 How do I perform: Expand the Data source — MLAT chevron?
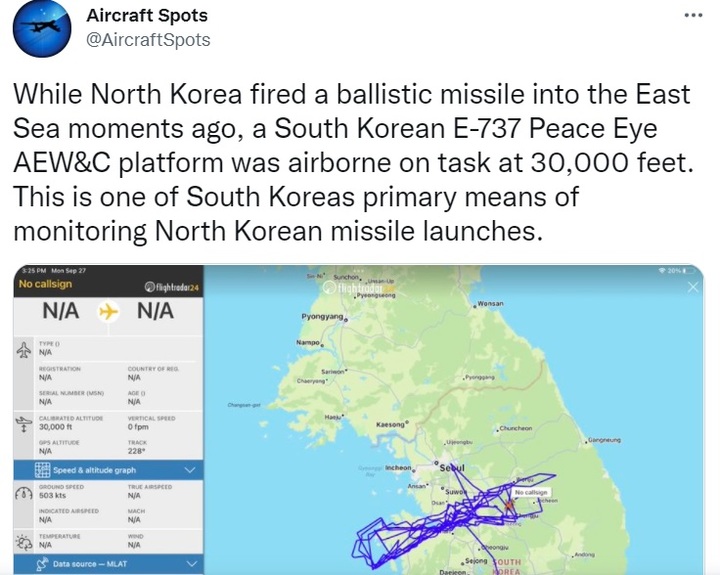coord(190,565)
